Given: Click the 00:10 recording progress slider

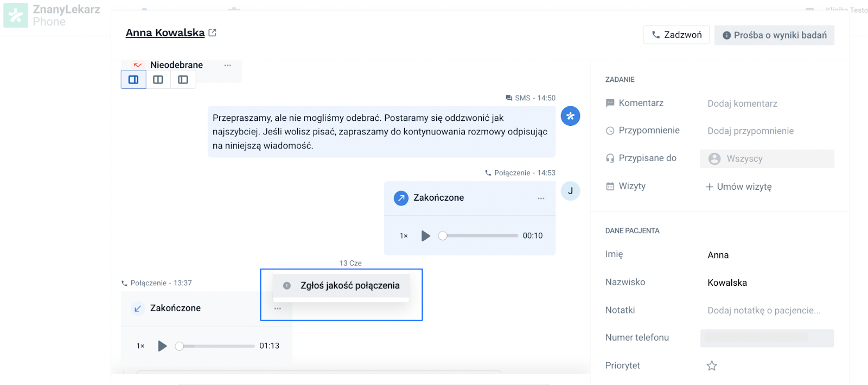Looking at the screenshot, I should tap(480, 236).
